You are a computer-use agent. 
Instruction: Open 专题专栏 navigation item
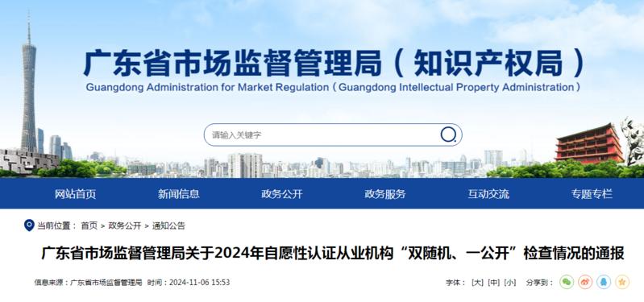click(x=592, y=194)
